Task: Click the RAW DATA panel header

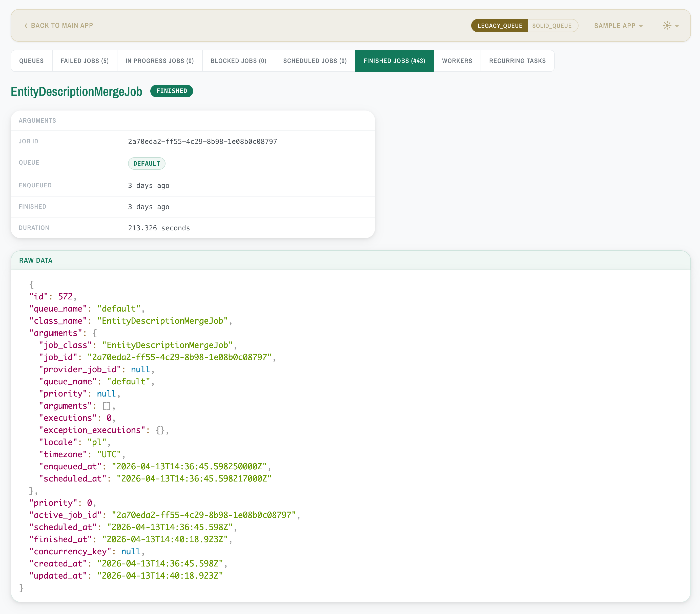Action: (x=36, y=260)
